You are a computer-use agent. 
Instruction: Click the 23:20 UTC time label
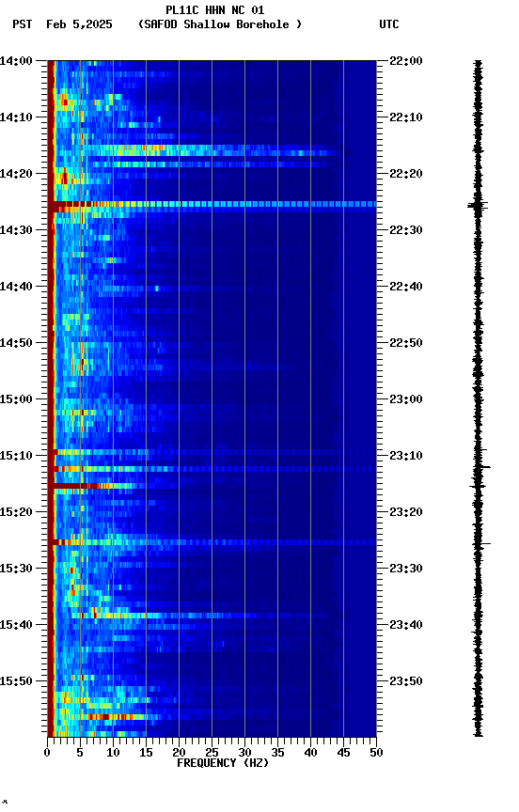tap(406, 512)
